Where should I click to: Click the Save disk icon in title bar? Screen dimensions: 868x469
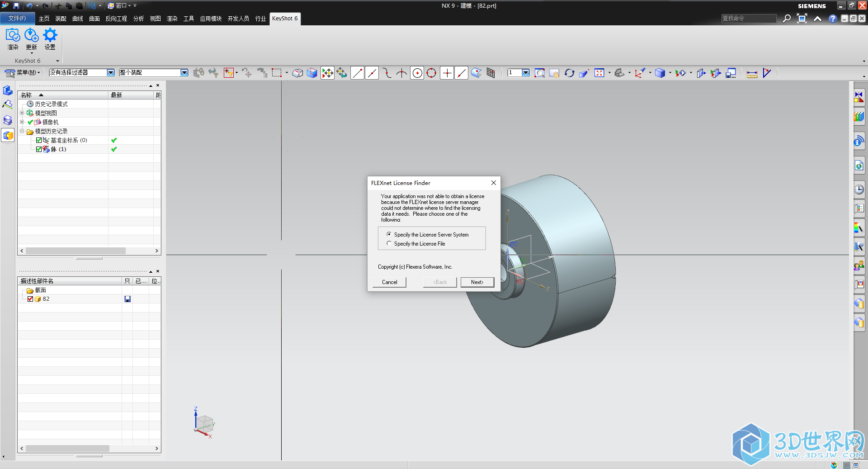[16, 5]
